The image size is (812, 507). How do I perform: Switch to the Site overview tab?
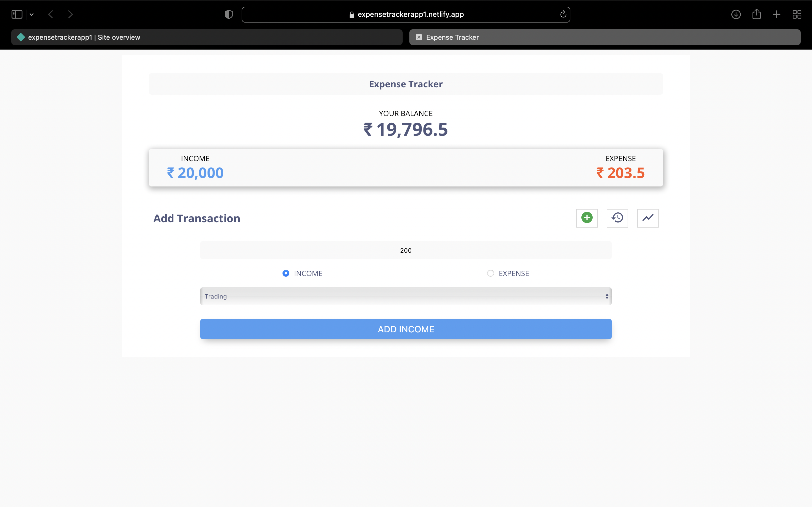(206, 37)
